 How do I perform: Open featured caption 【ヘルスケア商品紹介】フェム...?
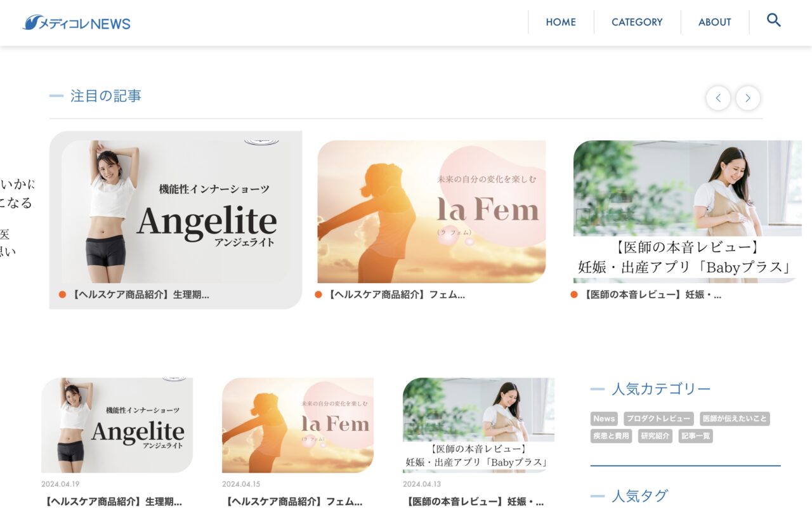click(x=395, y=294)
